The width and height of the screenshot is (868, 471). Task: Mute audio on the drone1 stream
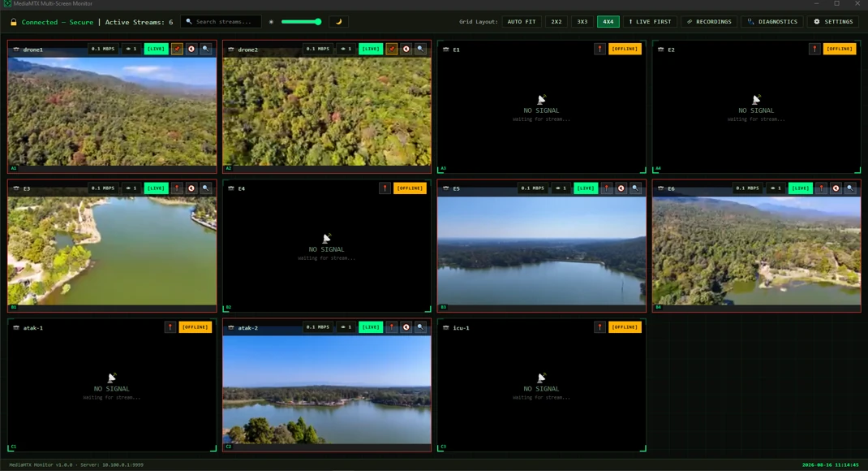click(x=191, y=49)
